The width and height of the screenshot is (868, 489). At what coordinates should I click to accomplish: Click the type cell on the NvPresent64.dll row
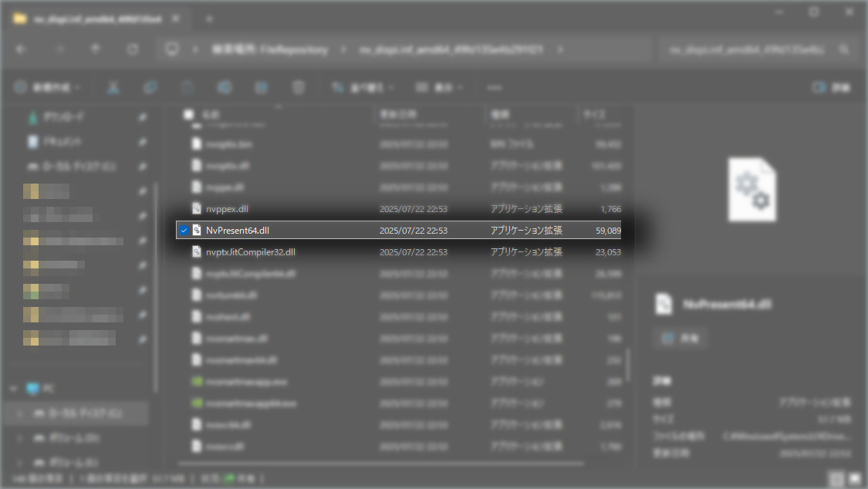click(526, 231)
